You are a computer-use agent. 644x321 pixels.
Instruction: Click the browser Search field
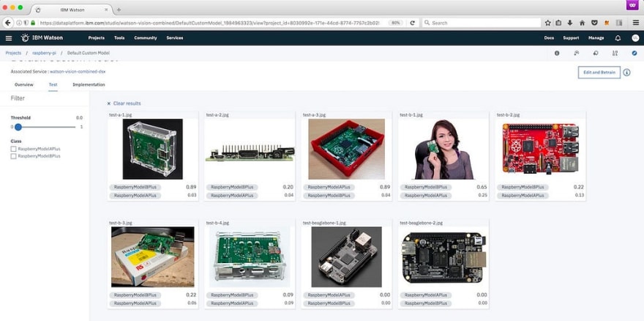pyautogui.click(x=481, y=23)
